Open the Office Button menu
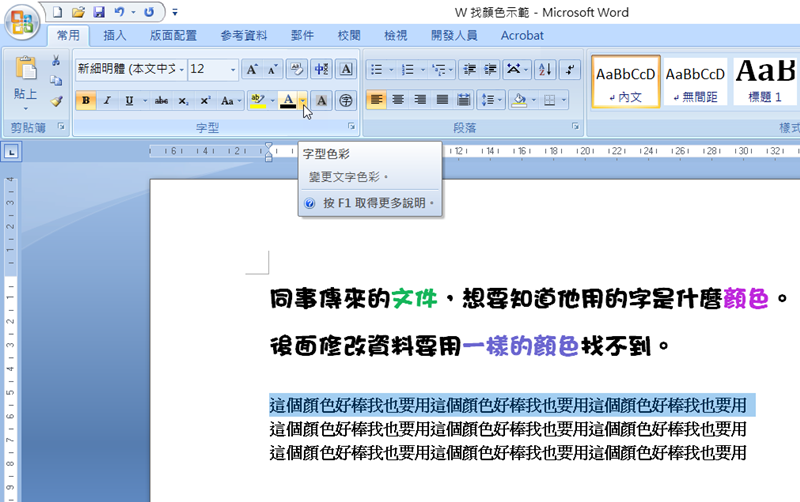 pos(21,22)
